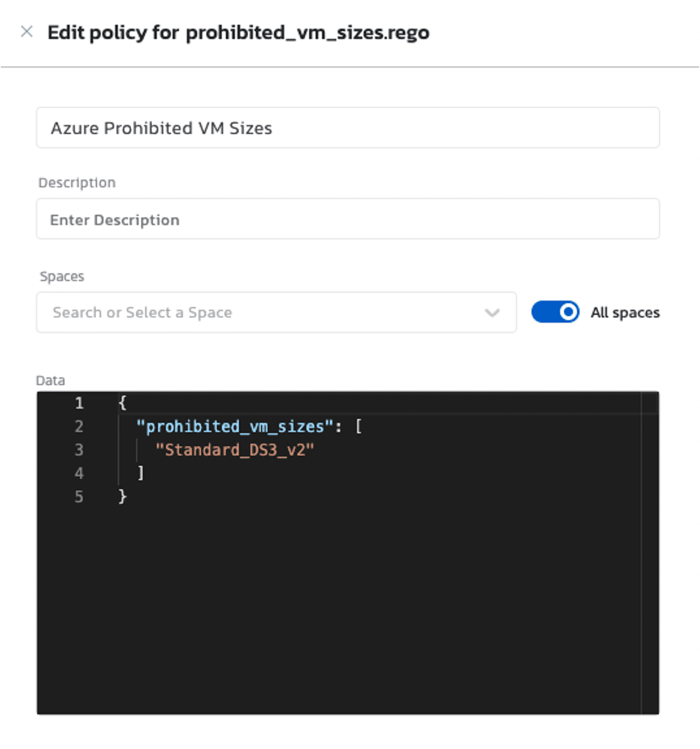Click the All spaces label text
The height and width of the screenshot is (749, 700).
coord(625,313)
